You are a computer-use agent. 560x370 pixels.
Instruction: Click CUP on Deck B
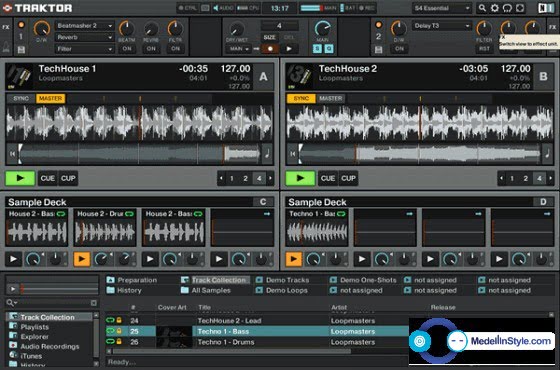point(348,178)
